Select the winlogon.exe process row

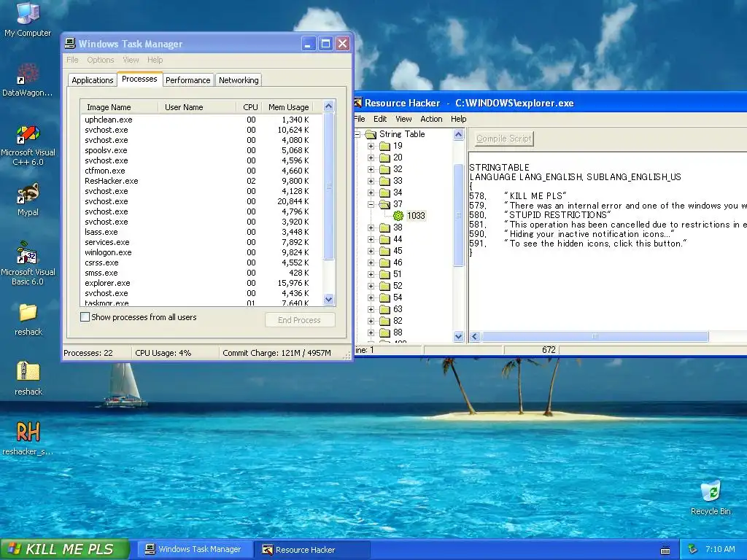click(201, 252)
